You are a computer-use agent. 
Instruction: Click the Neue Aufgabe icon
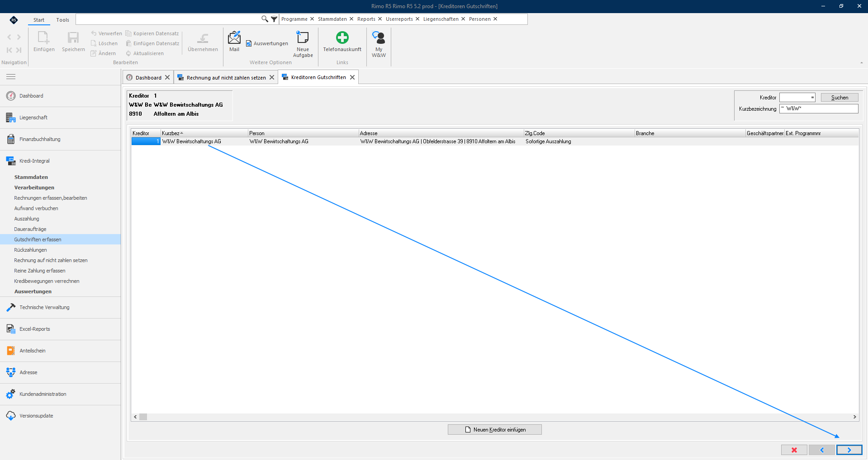[x=303, y=44]
